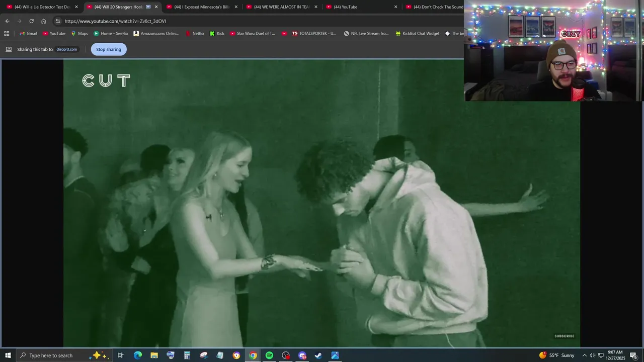Open the KickBot Chat Widget bookmark
The height and width of the screenshot is (362, 644).
click(x=418, y=33)
